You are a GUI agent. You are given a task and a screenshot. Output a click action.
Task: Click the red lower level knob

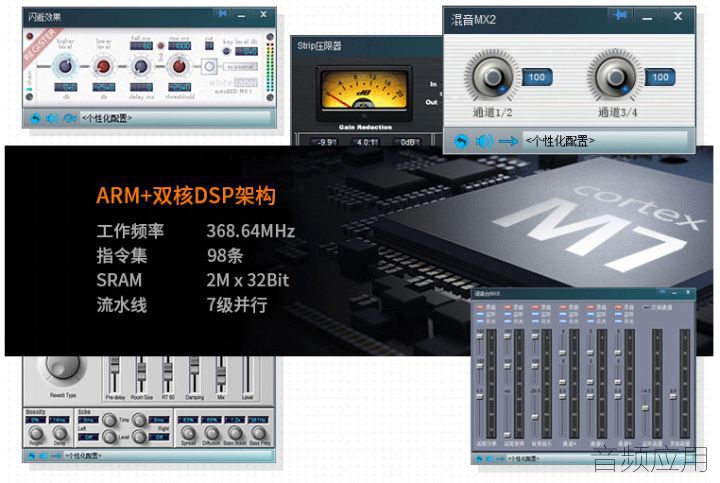click(103, 66)
